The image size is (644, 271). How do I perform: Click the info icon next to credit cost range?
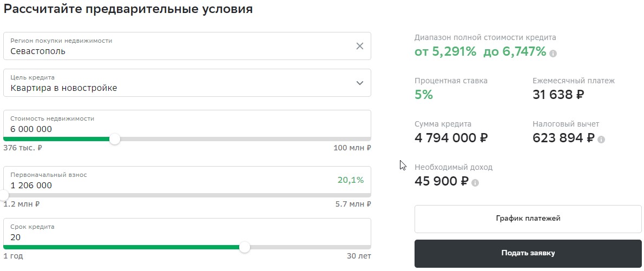click(x=553, y=54)
